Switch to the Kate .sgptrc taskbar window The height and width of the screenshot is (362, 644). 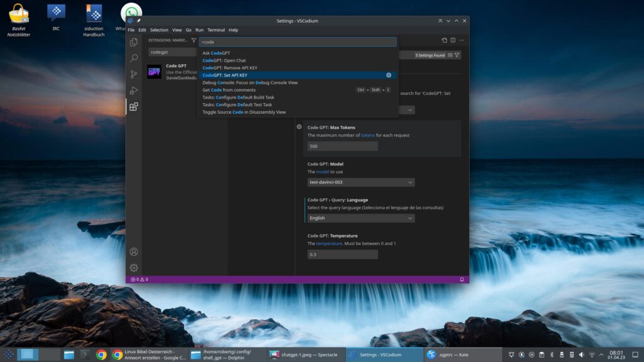(462, 354)
